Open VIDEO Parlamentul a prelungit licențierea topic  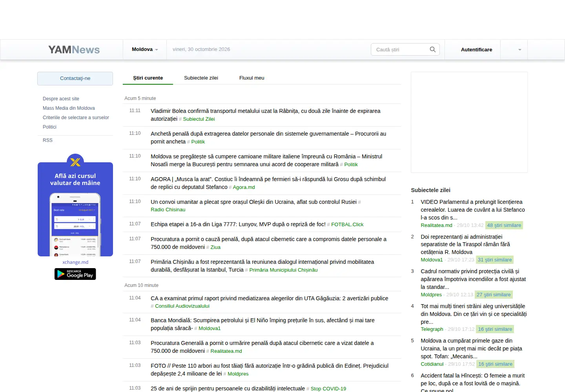click(x=473, y=210)
